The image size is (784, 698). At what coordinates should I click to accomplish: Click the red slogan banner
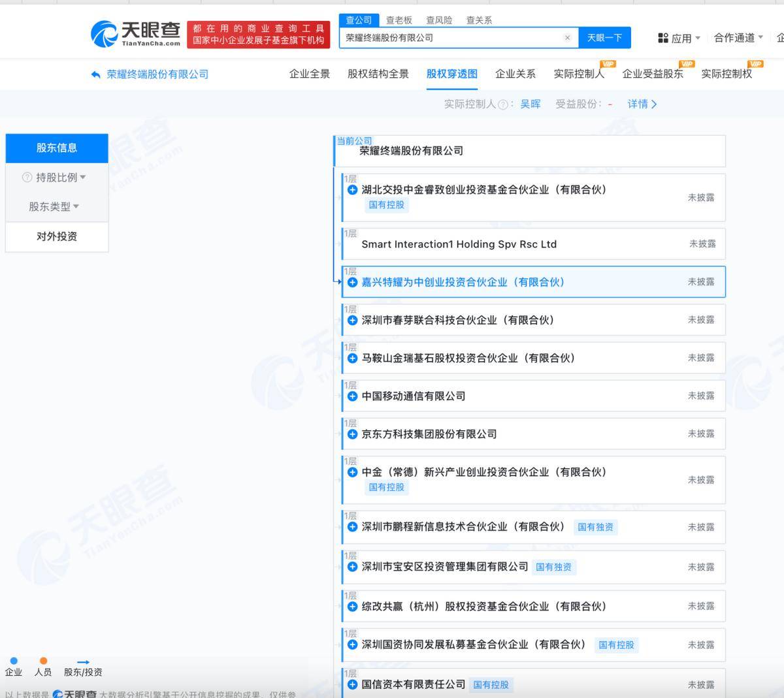pos(259,34)
